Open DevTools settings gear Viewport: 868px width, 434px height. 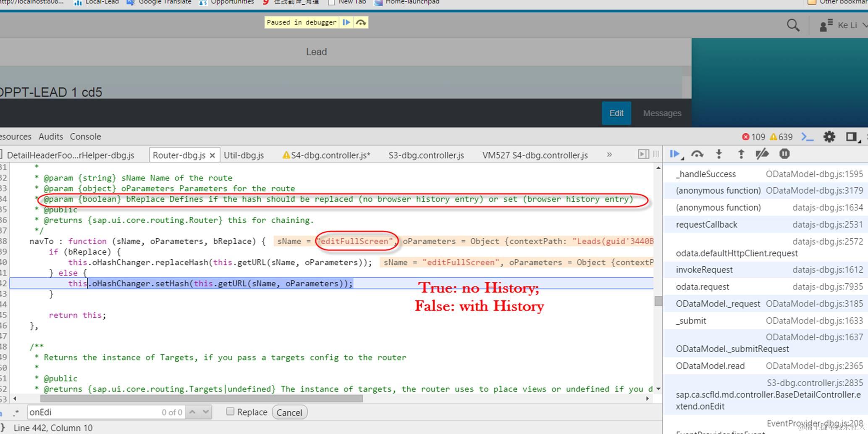[829, 137]
